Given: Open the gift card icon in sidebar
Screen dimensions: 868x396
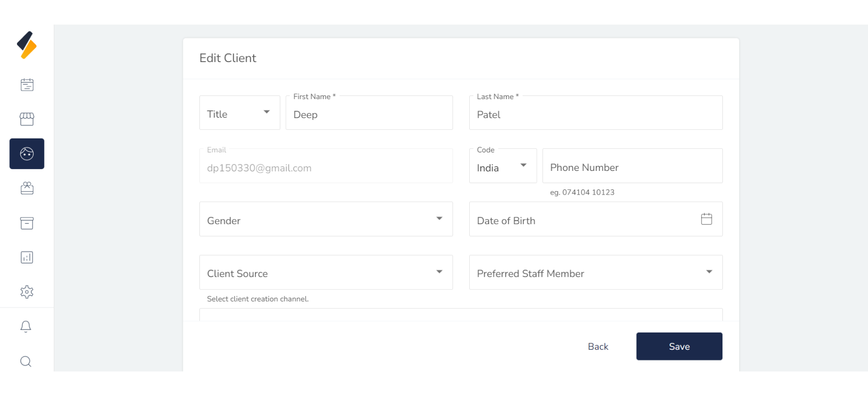Looking at the screenshot, I should (27, 188).
